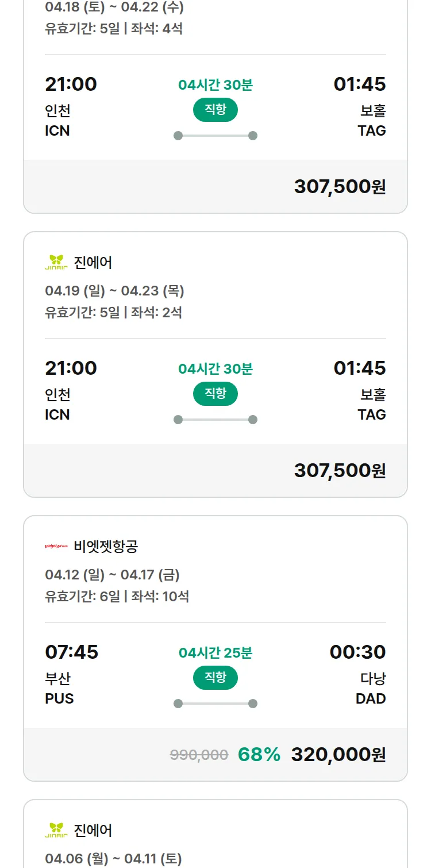Tap the 직항 badge on the Busan–Da Nang flight
Screen dimensions: 431x868
click(x=215, y=678)
